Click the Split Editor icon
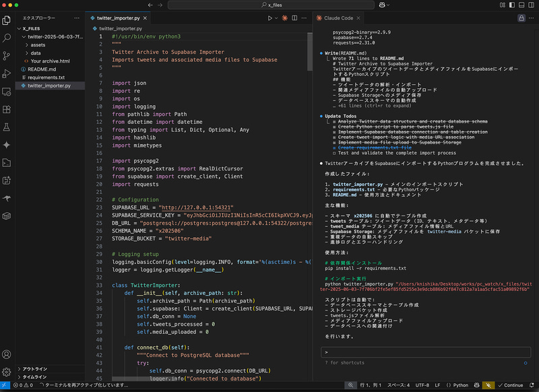The image size is (539, 392). [295, 18]
